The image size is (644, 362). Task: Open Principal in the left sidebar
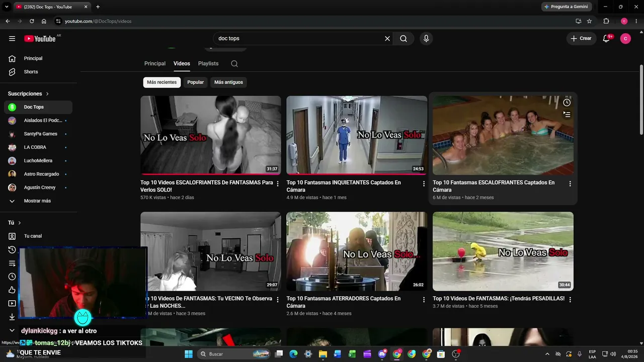point(38,58)
